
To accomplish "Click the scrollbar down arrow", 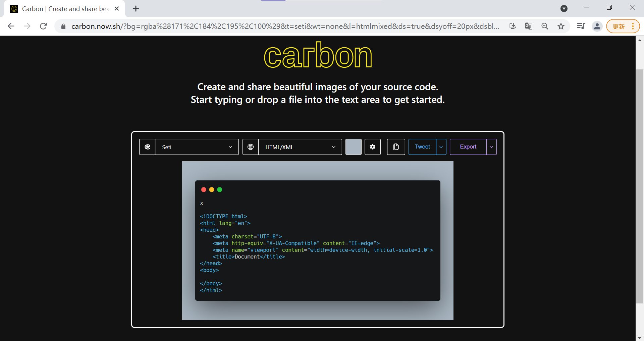I will pos(640,338).
